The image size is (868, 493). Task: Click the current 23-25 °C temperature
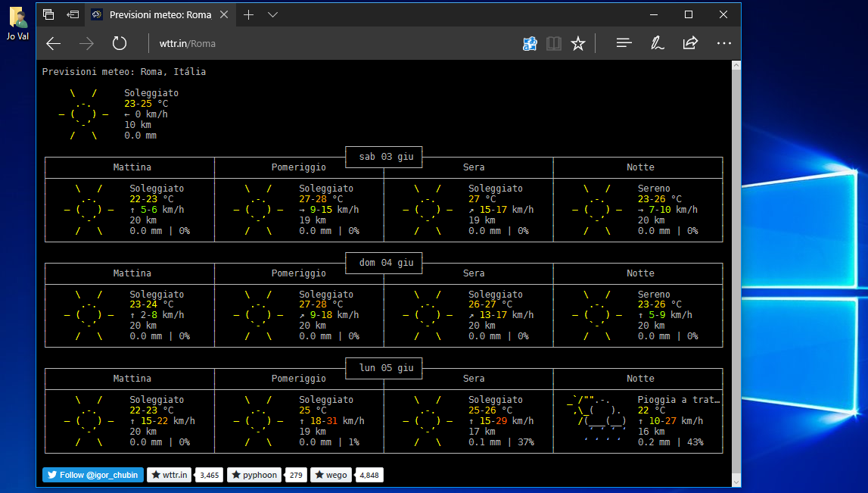(x=146, y=104)
